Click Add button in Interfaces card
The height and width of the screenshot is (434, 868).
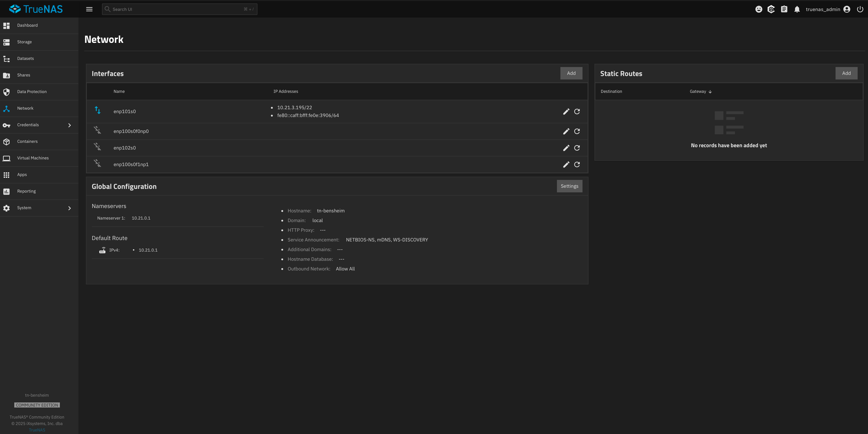tap(571, 73)
